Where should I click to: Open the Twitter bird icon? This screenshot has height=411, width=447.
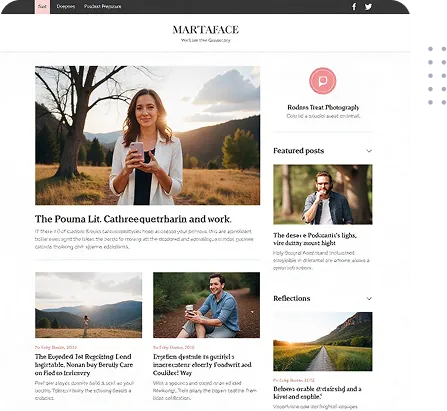368,7
